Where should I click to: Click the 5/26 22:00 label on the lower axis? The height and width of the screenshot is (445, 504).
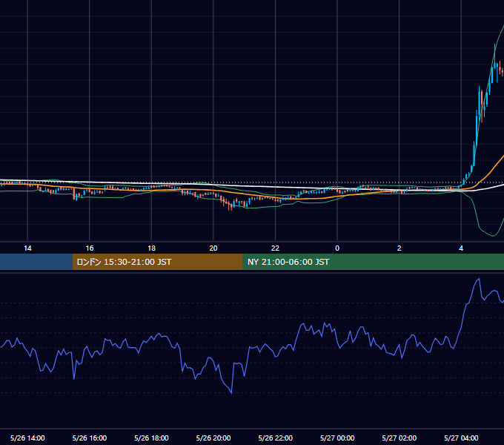[275, 438]
